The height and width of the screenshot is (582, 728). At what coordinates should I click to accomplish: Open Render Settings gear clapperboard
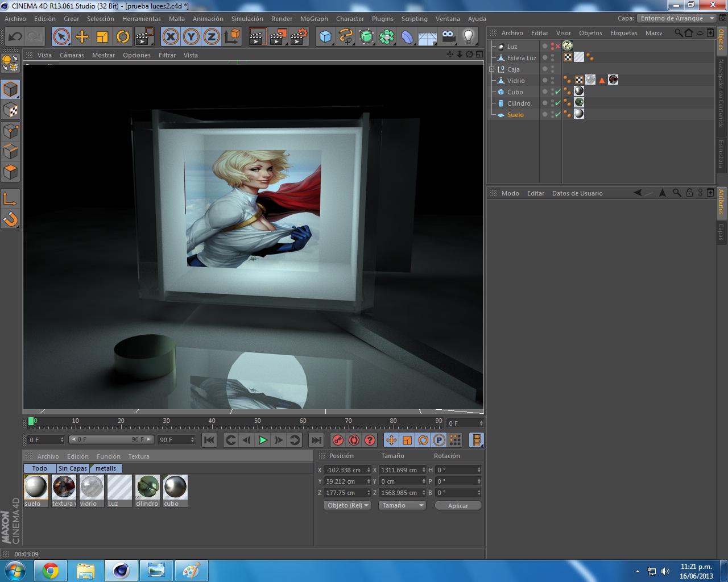(x=299, y=37)
